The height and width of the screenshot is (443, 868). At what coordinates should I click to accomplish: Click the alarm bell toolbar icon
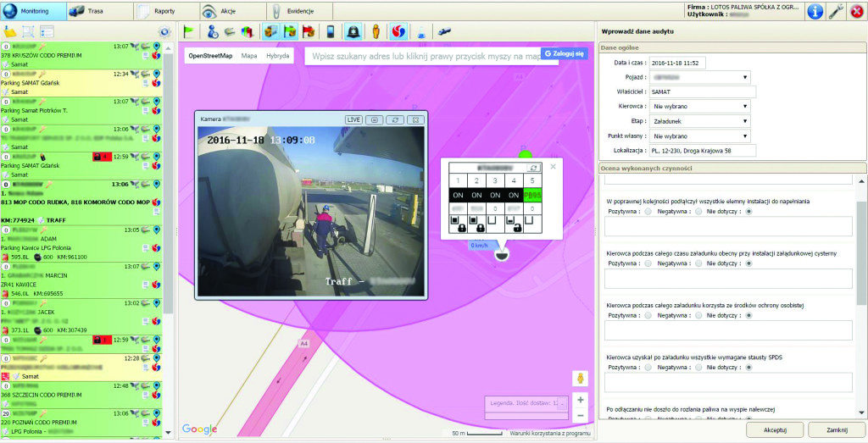pos(353,32)
